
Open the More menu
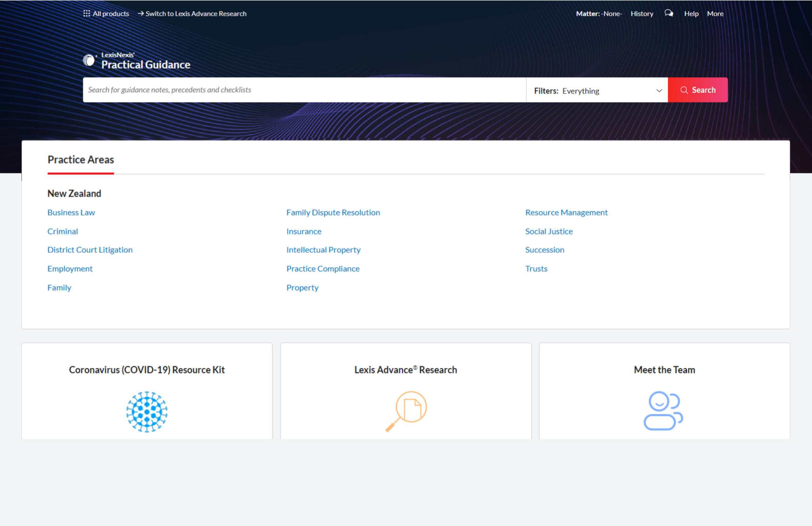[x=715, y=13]
